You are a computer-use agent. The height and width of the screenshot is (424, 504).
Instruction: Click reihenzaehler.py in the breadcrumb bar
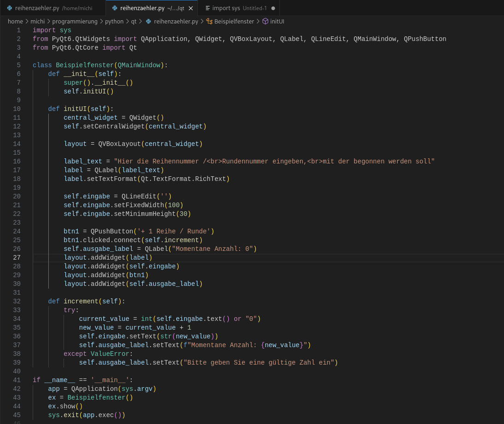point(176,21)
